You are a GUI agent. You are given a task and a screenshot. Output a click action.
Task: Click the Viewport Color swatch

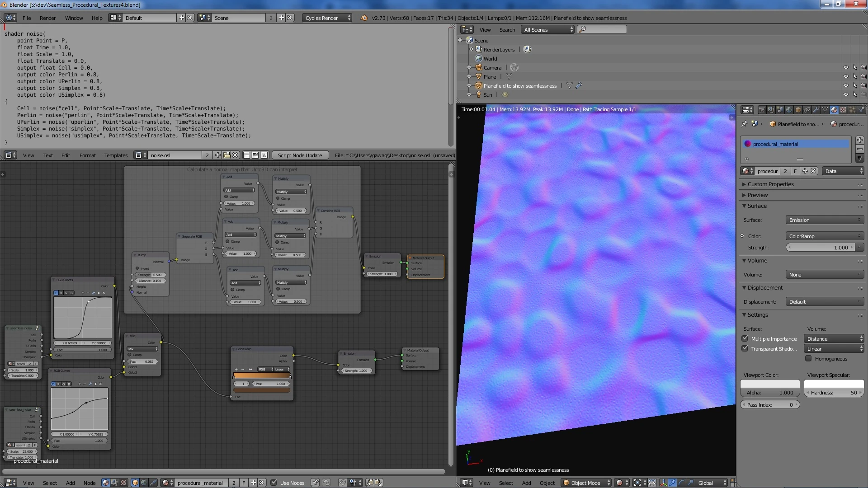[x=769, y=384]
